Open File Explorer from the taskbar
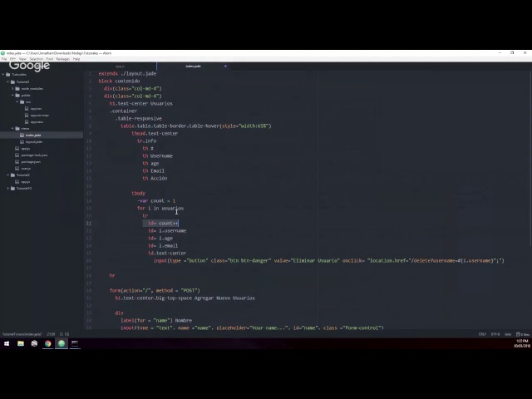Viewport: 532px width, 399px height. [x=21, y=343]
